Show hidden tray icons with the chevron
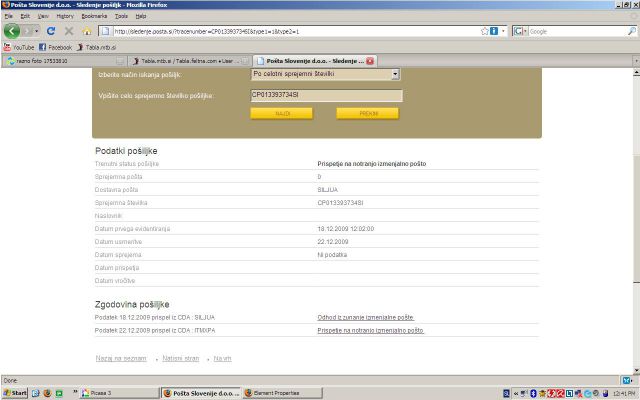This screenshot has width=640, height=400. [x=516, y=393]
